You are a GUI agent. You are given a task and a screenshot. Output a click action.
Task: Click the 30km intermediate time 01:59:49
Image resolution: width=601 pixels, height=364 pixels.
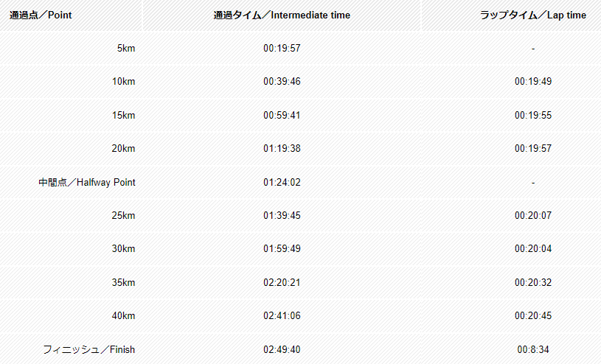tap(282, 249)
